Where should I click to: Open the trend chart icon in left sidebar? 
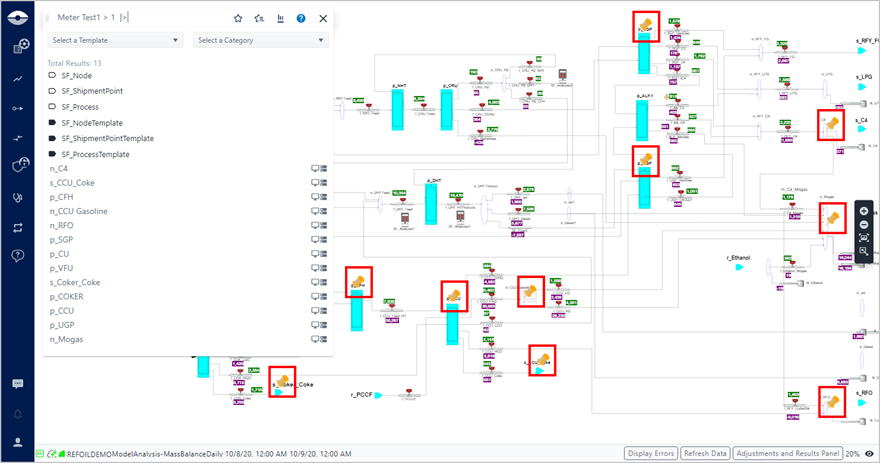tap(18, 78)
